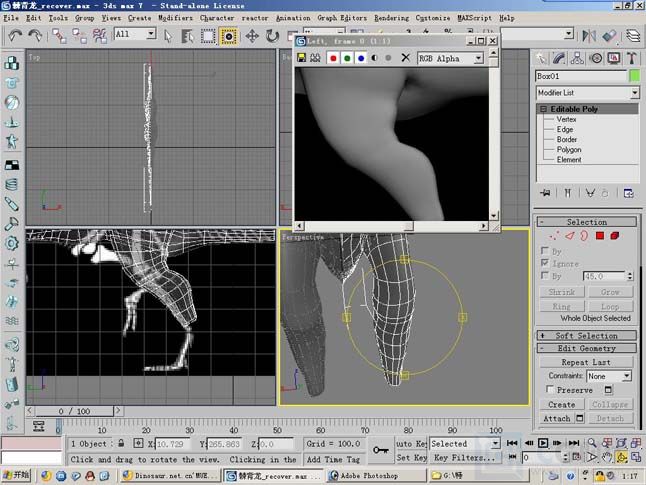Image resolution: width=646 pixels, height=485 pixels.
Task: Check the Preserve checkbox
Action: [x=550, y=389]
